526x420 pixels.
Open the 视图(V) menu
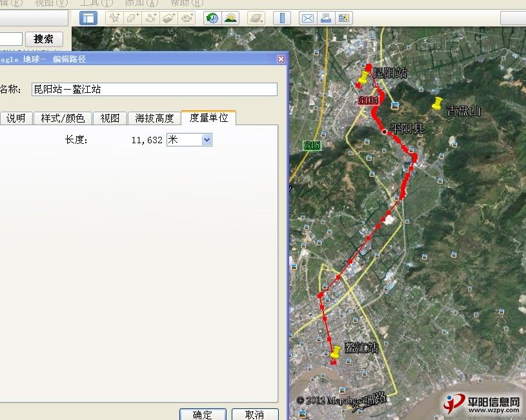click(x=52, y=3)
